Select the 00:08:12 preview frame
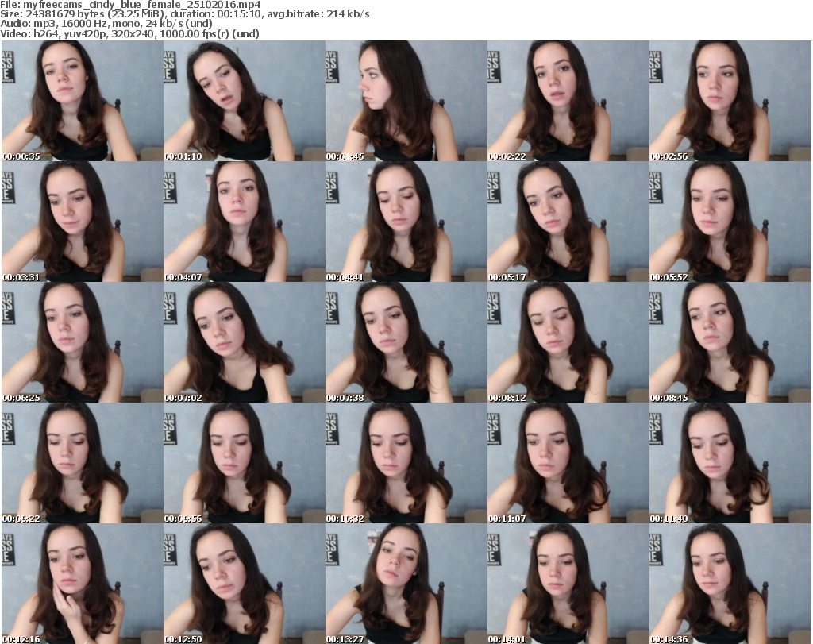813x644 pixels. (x=568, y=342)
